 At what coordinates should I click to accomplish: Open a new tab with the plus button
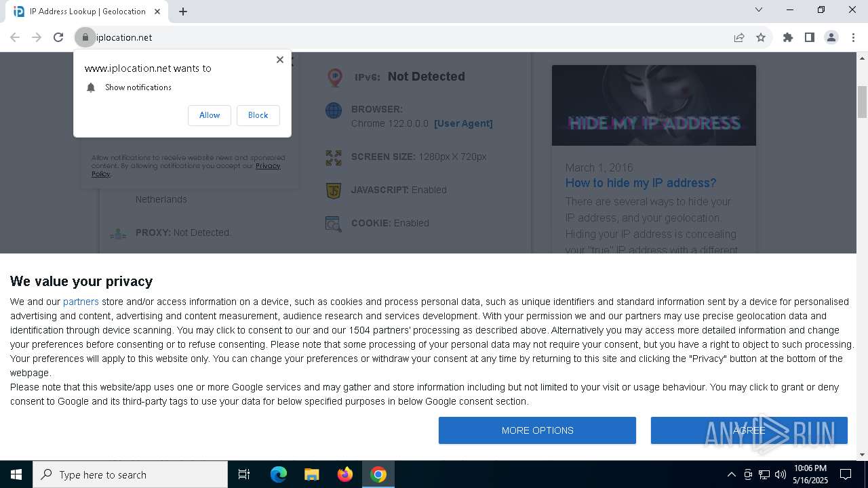click(183, 12)
